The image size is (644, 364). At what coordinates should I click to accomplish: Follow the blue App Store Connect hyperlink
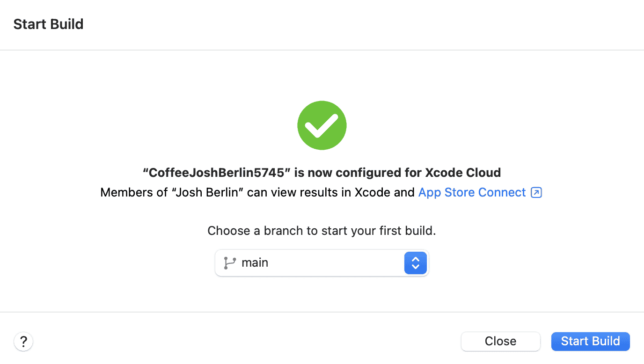pyautogui.click(x=471, y=192)
